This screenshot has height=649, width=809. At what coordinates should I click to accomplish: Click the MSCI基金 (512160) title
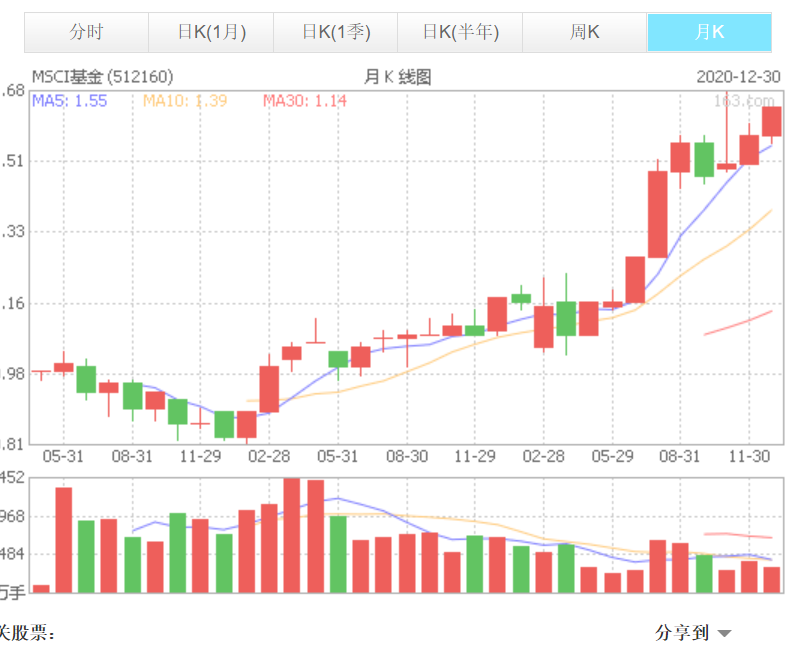pos(102,77)
